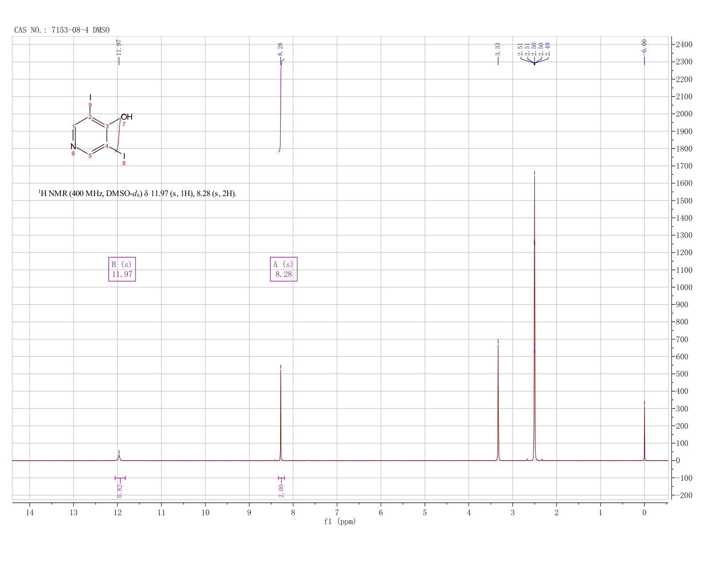Click the 3.33 water peak label
728x563 pixels.
(498, 49)
